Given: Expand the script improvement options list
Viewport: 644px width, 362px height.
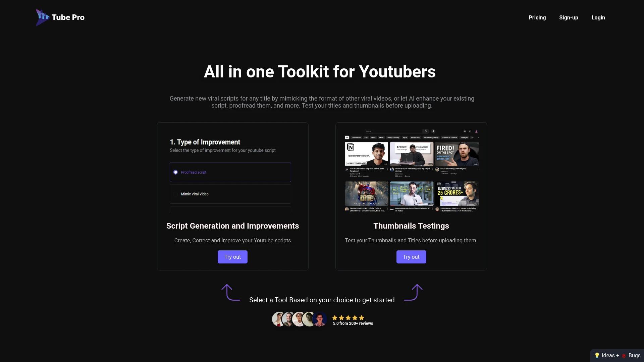Looking at the screenshot, I should pos(230,210).
